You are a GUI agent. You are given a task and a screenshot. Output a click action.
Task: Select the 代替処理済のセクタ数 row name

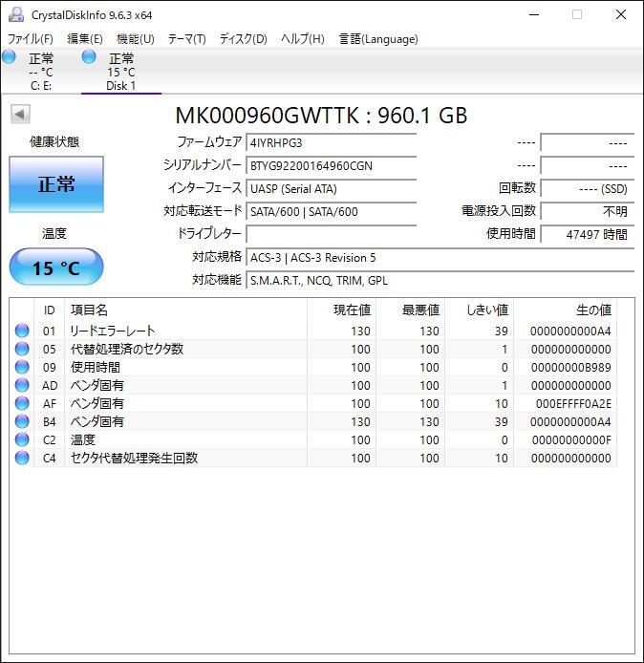[127, 349]
